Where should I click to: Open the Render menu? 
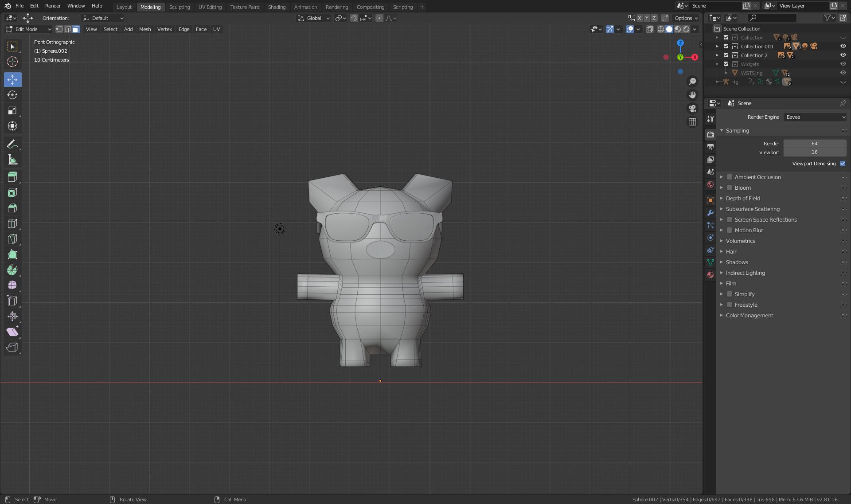pyautogui.click(x=53, y=6)
